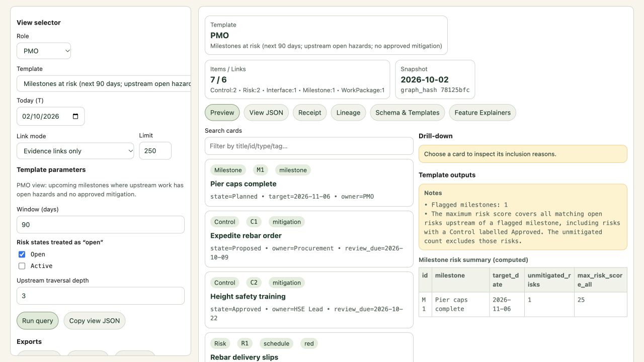The image size is (644, 362).
Task: Click the max_risk_score_all column header
Action: [x=601, y=280]
